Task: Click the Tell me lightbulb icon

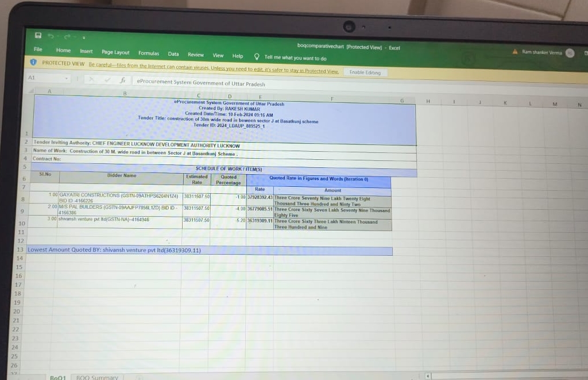Action: [x=257, y=57]
